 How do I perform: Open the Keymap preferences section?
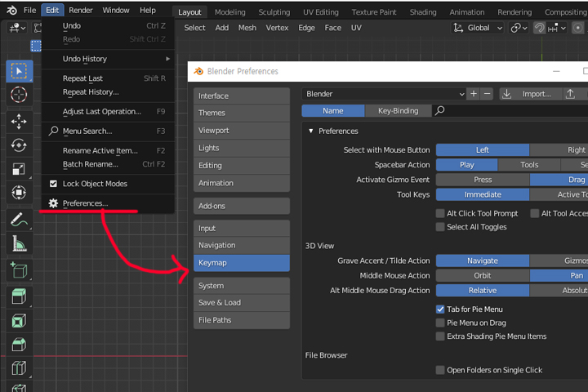(242, 263)
